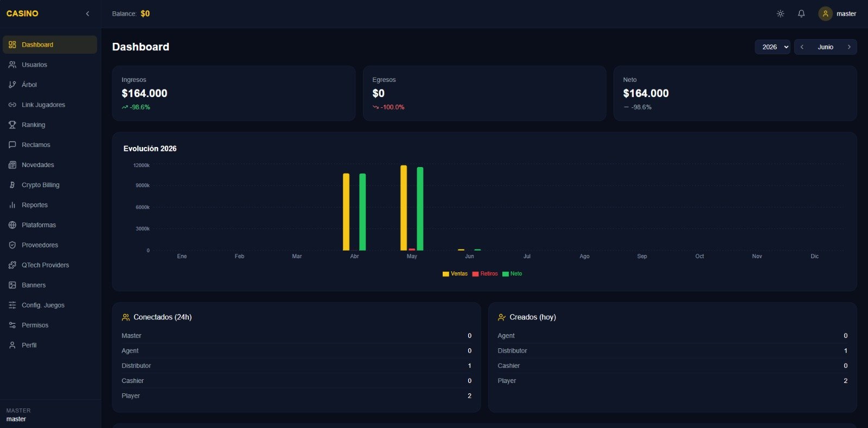Viewport: 868px width, 428px height.
Task: Click the Master row under Conectados
Action: click(296, 336)
